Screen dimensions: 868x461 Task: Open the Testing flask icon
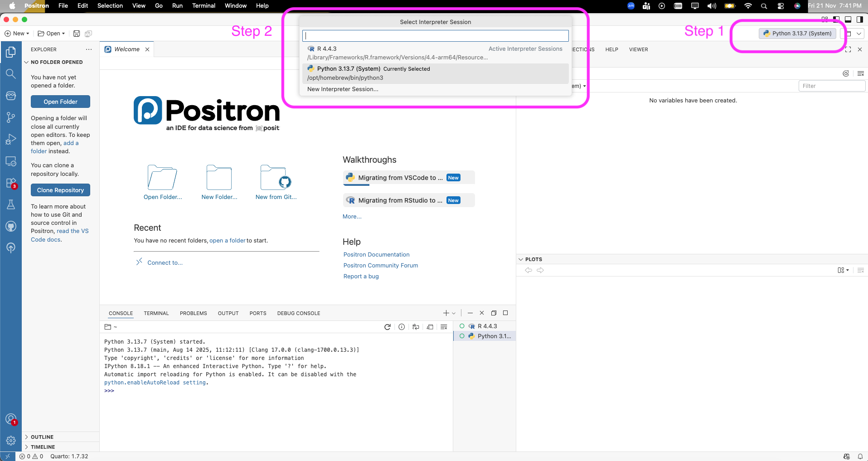coord(10,204)
